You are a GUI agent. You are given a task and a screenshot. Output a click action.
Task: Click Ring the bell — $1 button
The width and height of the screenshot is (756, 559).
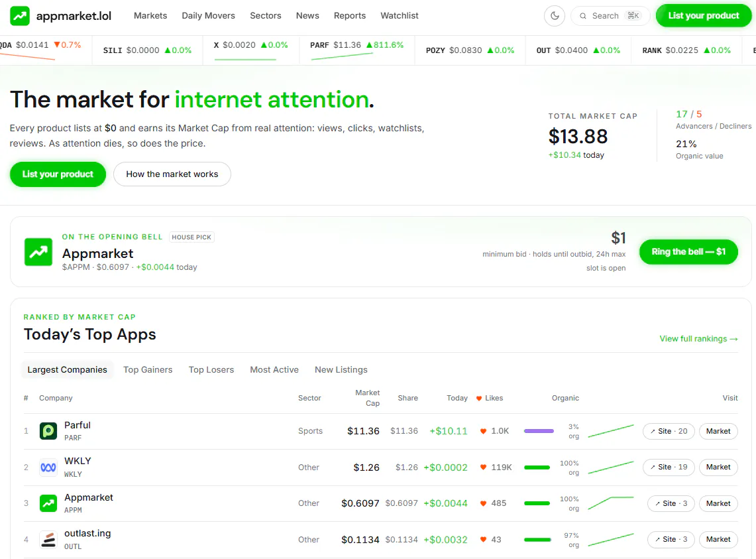(x=688, y=251)
